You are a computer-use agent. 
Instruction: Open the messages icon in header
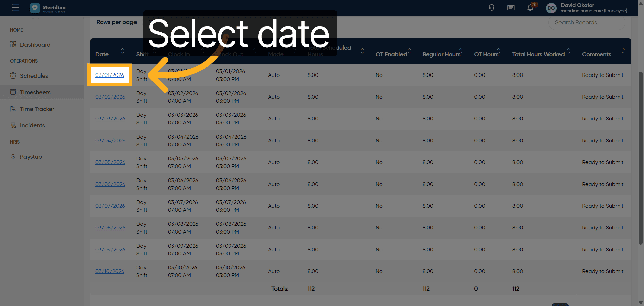tap(511, 8)
